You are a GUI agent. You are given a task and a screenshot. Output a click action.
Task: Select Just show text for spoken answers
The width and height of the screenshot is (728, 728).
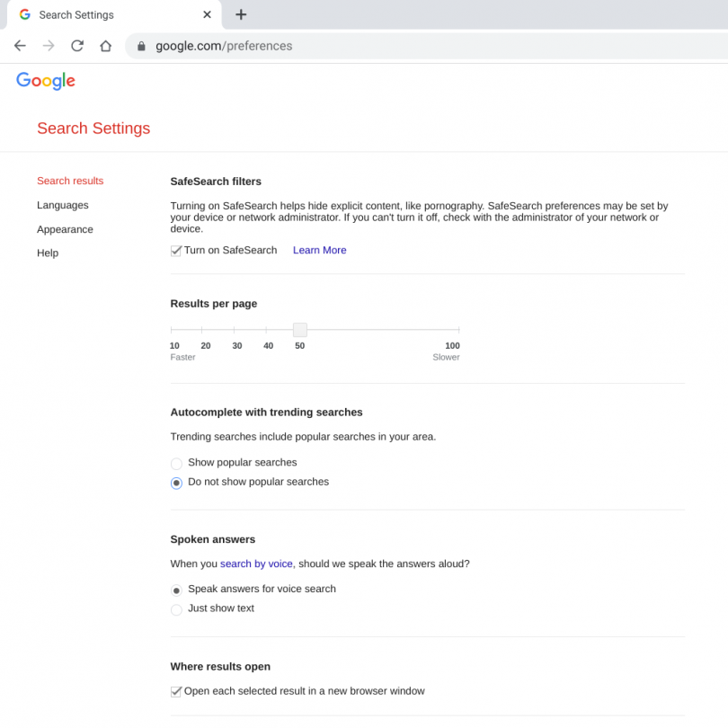[x=176, y=609]
